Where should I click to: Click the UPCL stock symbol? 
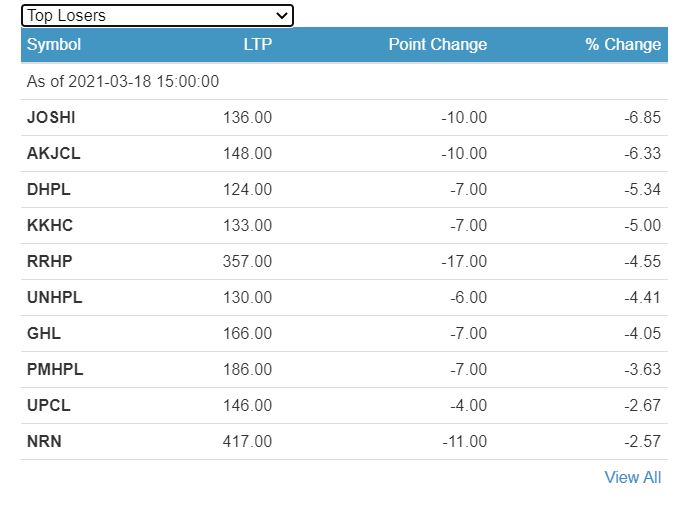[x=49, y=405]
